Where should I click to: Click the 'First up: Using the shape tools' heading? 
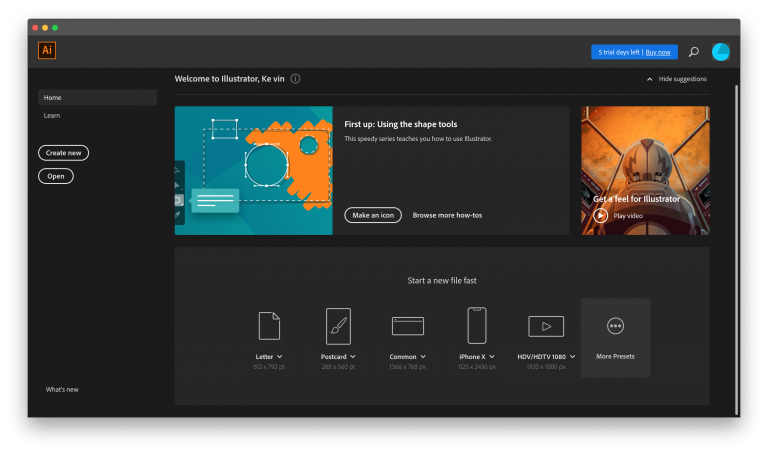pos(401,124)
